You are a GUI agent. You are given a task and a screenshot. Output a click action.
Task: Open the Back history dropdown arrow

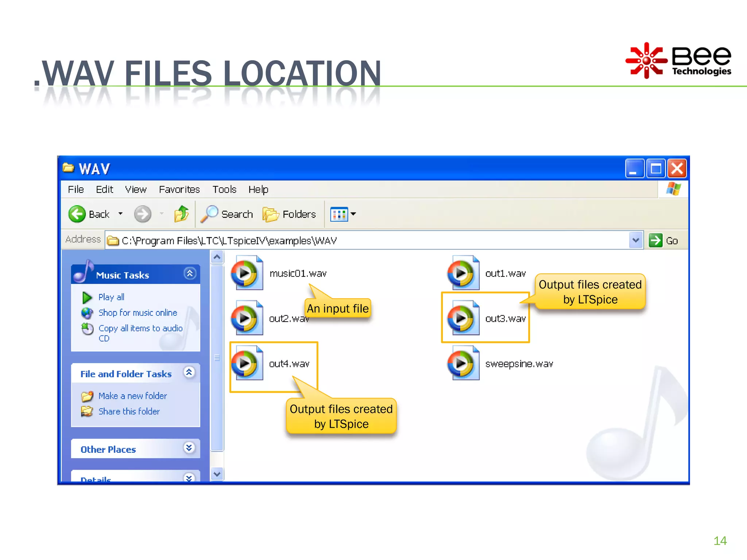pos(120,214)
